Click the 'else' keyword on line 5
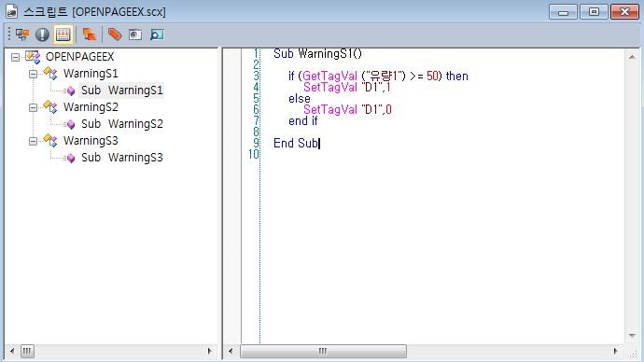The image size is (644, 362). tap(300, 99)
